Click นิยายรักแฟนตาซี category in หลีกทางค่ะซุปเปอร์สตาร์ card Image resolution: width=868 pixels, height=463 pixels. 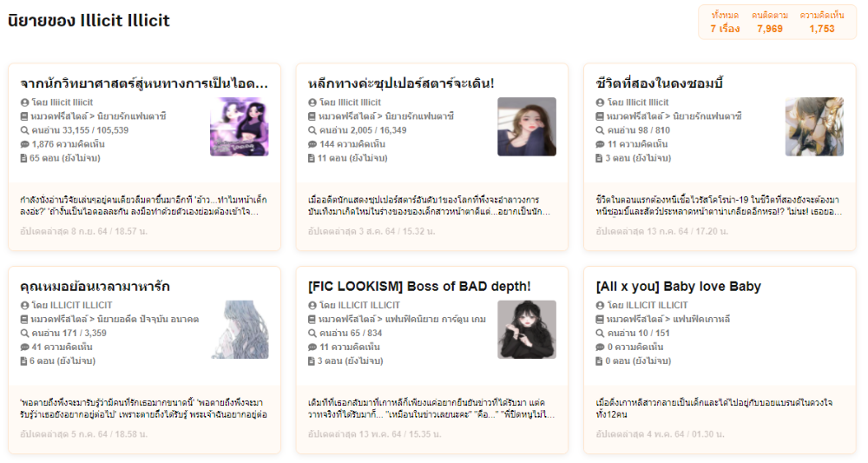tap(419, 116)
